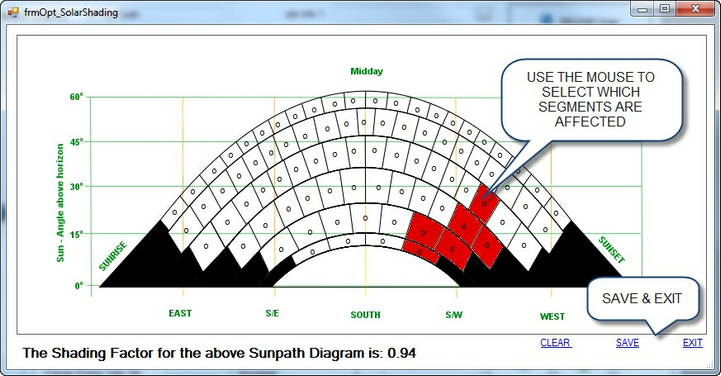Image resolution: width=721 pixels, height=376 pixels.
Task: Click the 60° angle label
Action: pos(77,97)
